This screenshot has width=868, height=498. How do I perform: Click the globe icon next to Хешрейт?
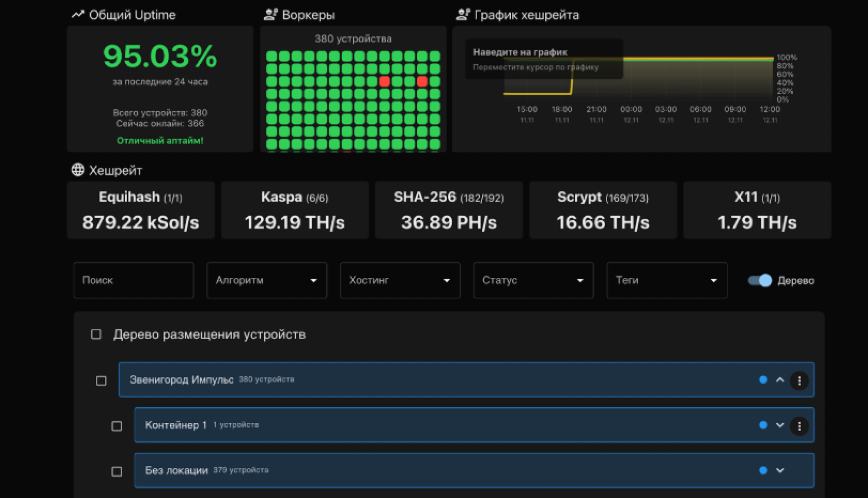pyautogui.click(x=78, y=170)
